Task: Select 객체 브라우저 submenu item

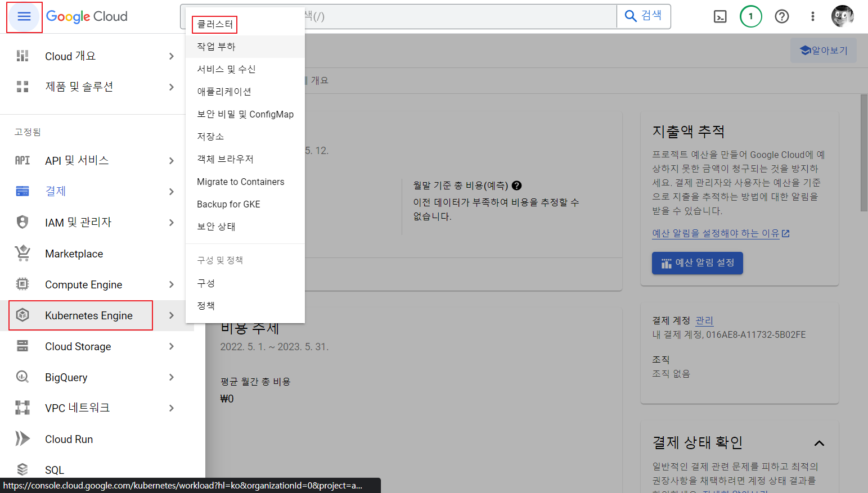Action: tap(245, 159)
